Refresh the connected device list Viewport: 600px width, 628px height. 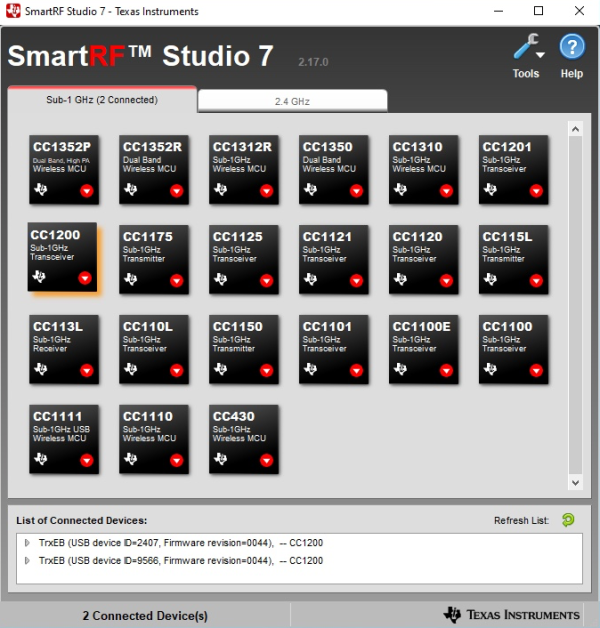coord(568,520)
